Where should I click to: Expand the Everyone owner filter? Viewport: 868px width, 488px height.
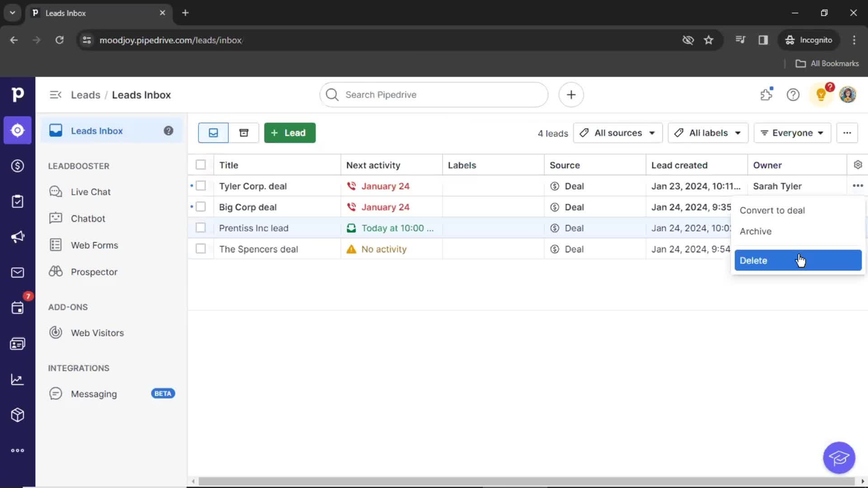pos(792,133)
